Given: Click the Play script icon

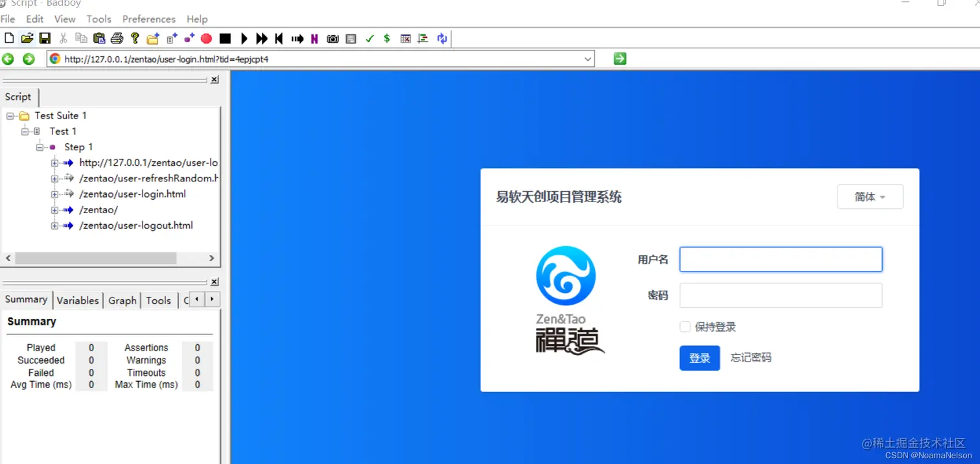Looking at the screenshot, I should 244,38.
